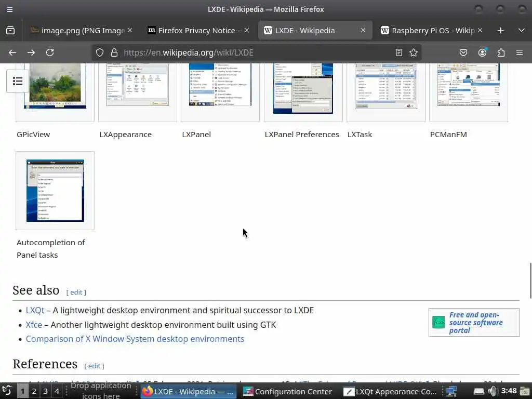Click the tracking protection shield icon

click(99, 52)
